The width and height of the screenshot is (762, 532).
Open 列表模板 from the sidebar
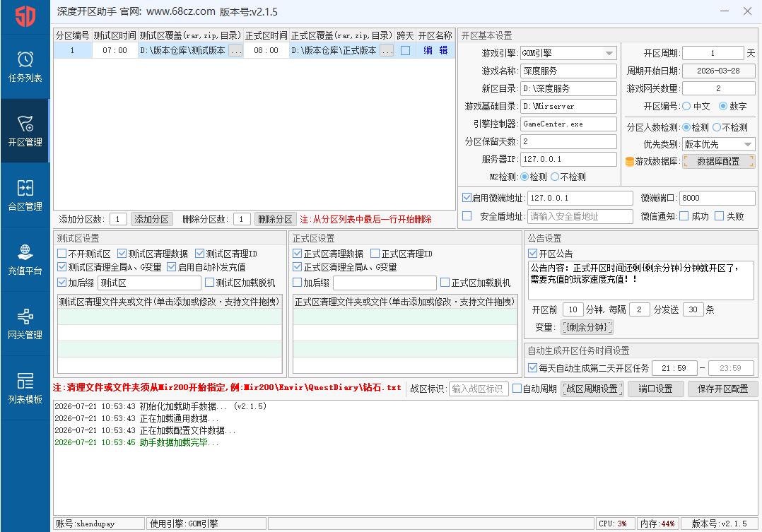[x=25, y=387]
